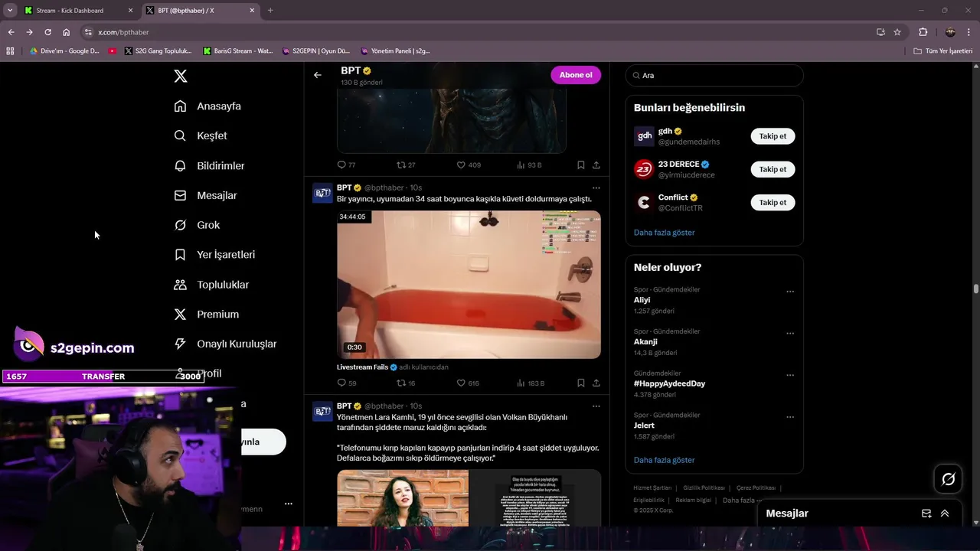The image size is (980, 551).
Task: Open Premium in sidebar
Action: [207, 315]
